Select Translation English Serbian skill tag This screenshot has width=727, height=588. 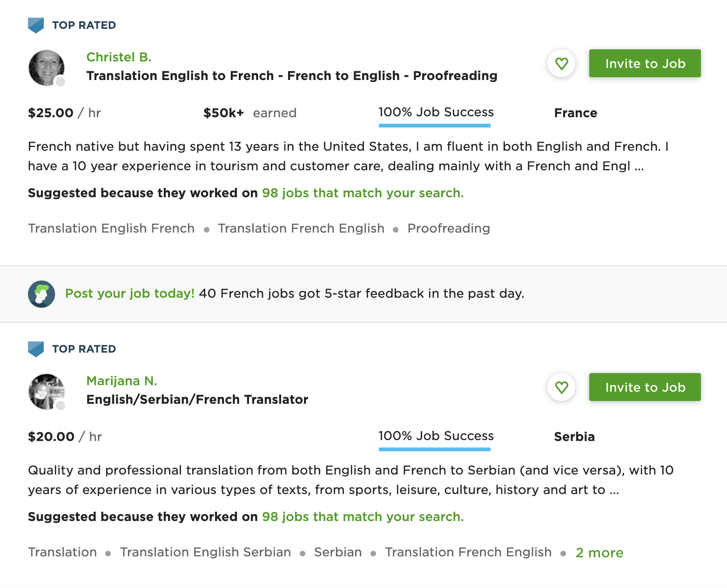point(205,552)
